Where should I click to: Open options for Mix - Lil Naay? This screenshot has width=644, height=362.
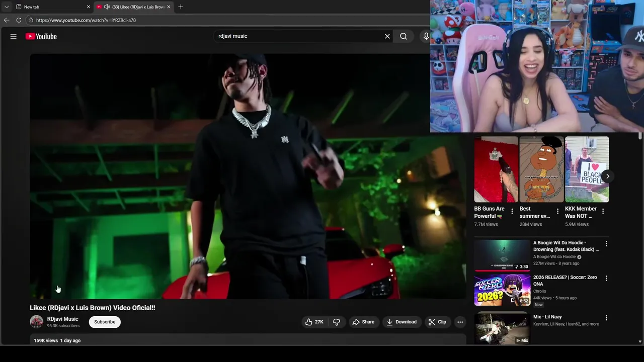(x=606, y=318)
